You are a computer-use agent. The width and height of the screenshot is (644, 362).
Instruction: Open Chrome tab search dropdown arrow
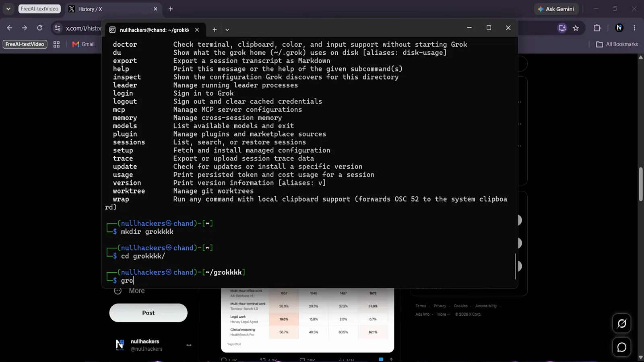click(8, 9)
